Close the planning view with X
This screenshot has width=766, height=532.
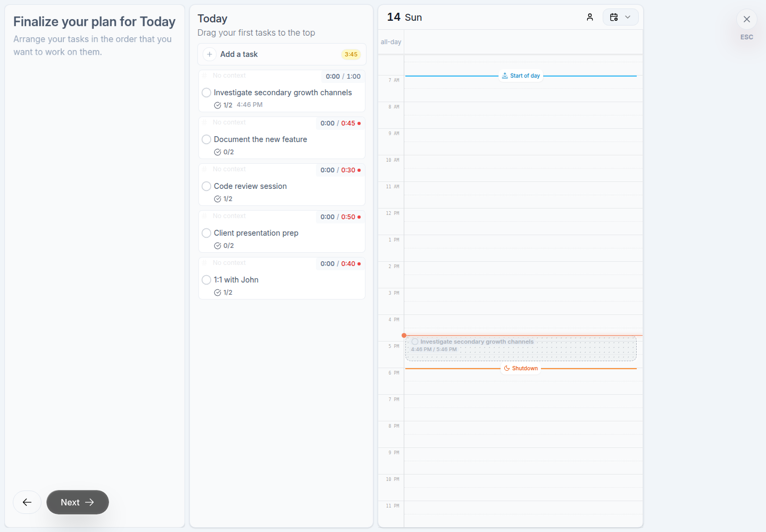747,19
